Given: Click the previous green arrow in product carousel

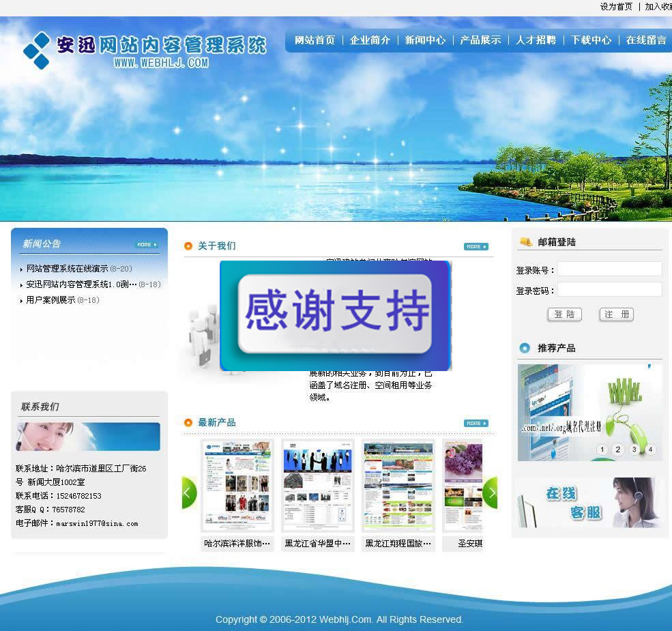Looking at the screenshot, I should click(189, 493).
